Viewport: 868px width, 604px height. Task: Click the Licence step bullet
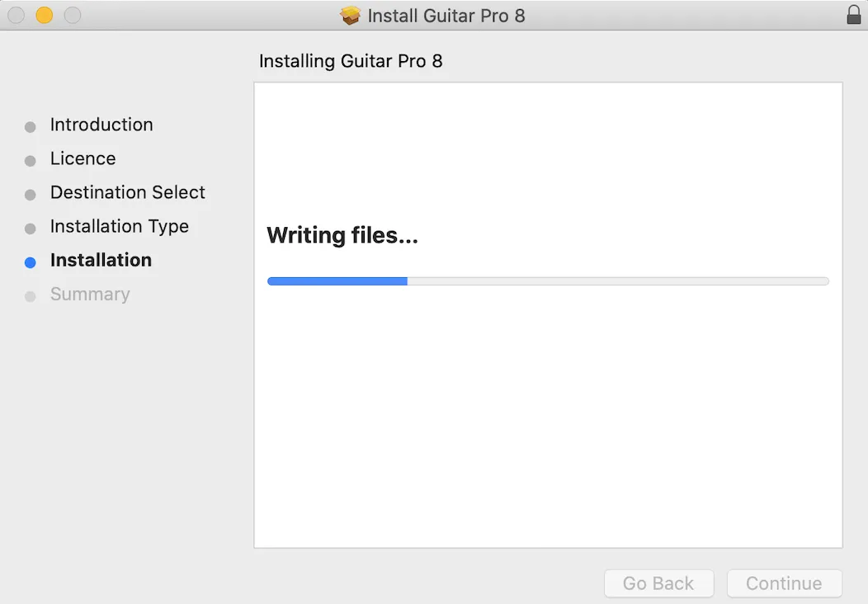[x=31, y=161]
